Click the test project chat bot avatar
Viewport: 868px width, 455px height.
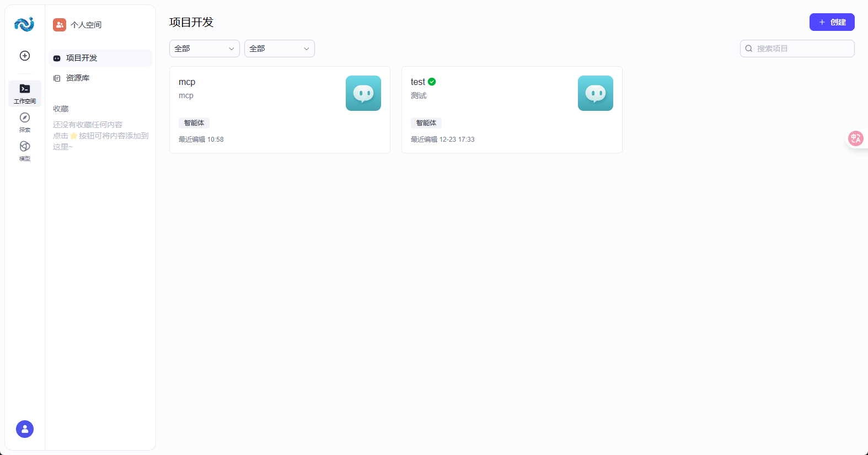(595, 93)
